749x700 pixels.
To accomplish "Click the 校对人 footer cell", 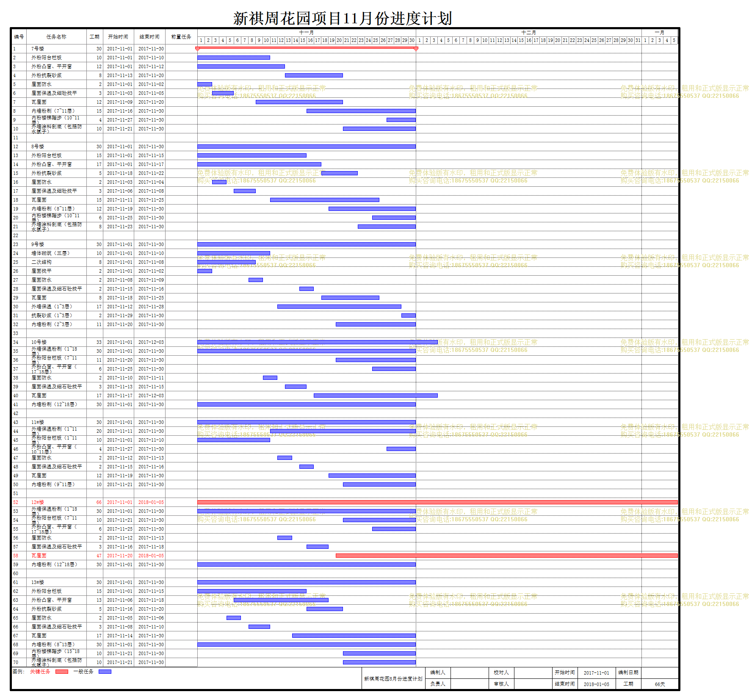I will pyautogui.click(x=501, y=672).
